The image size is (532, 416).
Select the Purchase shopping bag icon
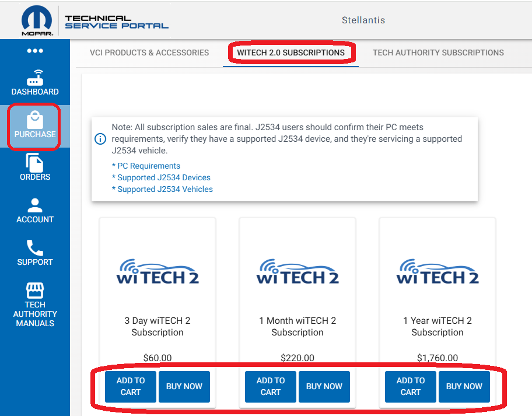[35, 120]
